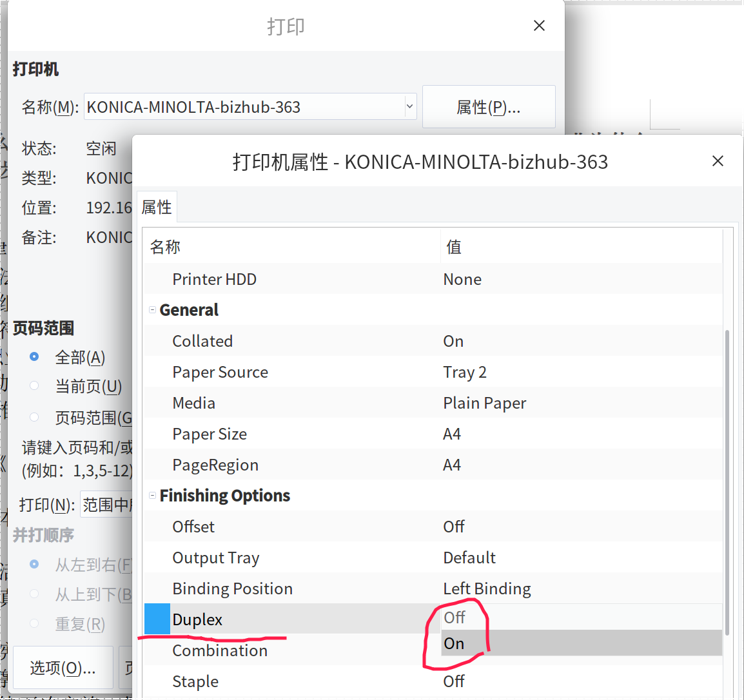Image resolution: width=744 pixels, height=700 pixels.
Task: Click the Paper Size row
Action: 433,434
